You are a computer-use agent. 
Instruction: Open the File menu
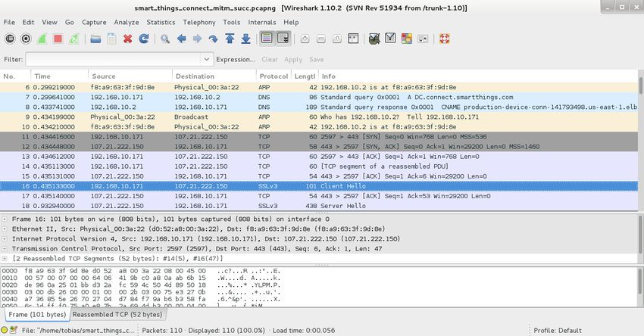click(9, 22)
